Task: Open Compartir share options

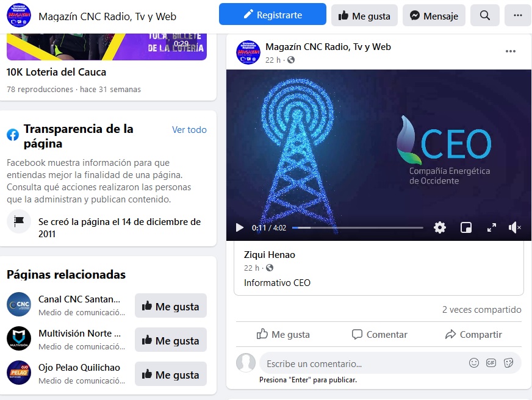Action: coord(473,334)
